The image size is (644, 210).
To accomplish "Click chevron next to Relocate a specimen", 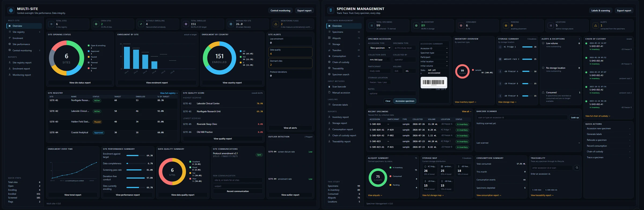I will tap(630, 140).
